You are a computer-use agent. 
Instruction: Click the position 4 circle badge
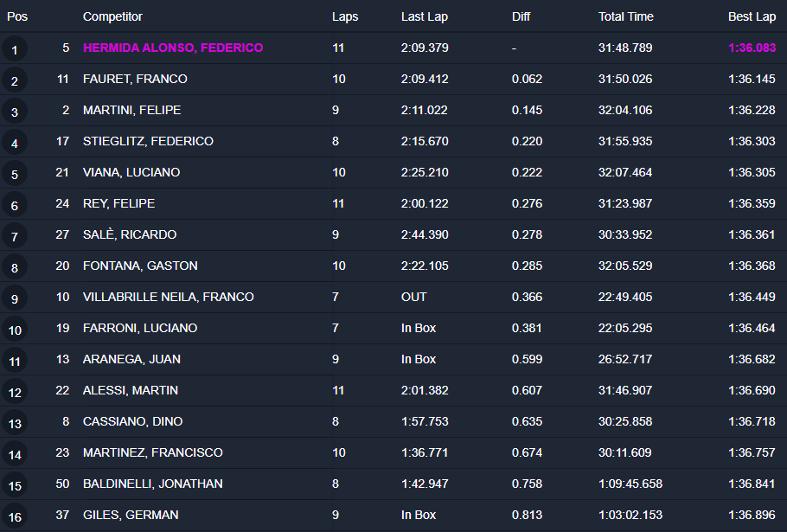15,143
